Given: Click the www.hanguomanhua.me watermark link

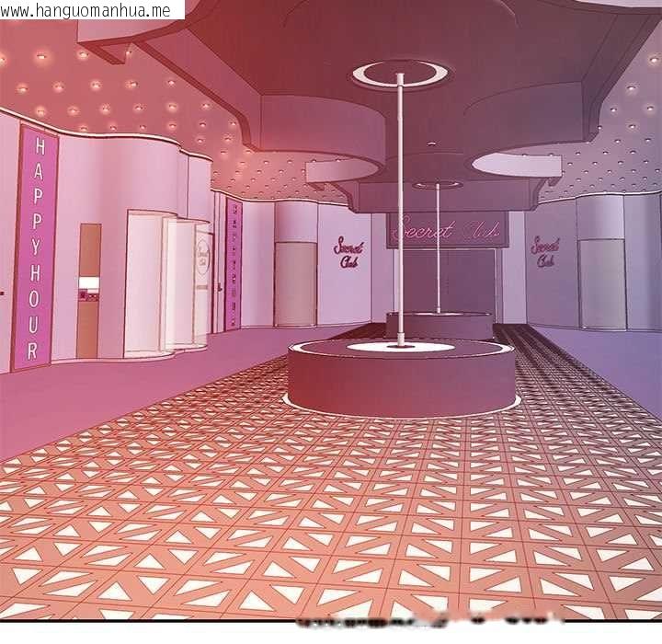Looking at the screenshot, I should coord(86,10).
